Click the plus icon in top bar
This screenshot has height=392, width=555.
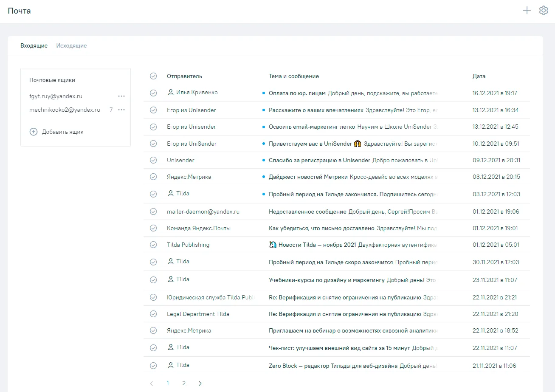pos(527,11)
